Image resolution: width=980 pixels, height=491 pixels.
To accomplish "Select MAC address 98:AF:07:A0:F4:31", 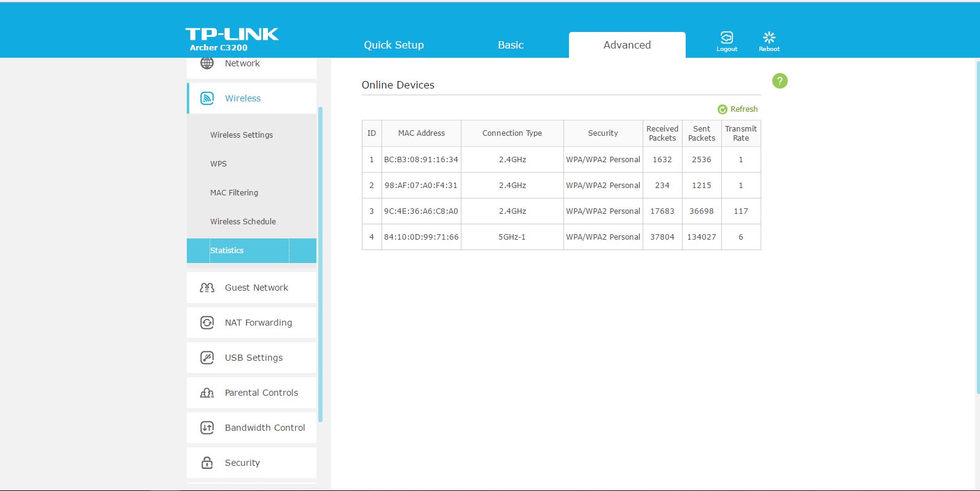I will (421, 186).
